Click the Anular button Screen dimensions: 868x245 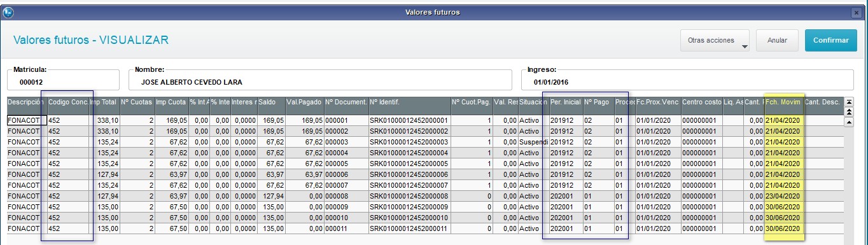tap(777, 40)
